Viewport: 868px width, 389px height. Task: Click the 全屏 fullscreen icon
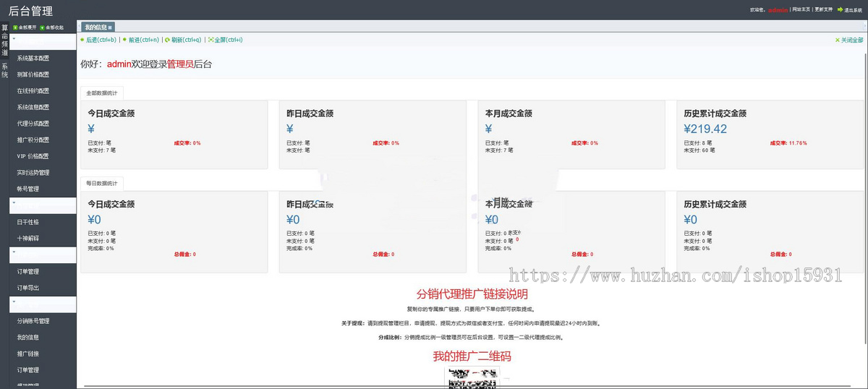(x=210, y=40)
